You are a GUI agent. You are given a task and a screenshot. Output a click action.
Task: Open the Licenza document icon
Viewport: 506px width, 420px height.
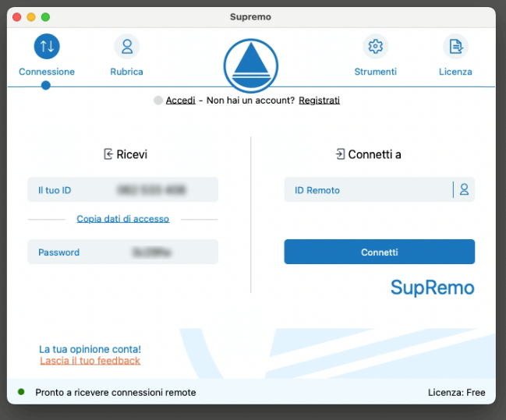click(455, 47)
